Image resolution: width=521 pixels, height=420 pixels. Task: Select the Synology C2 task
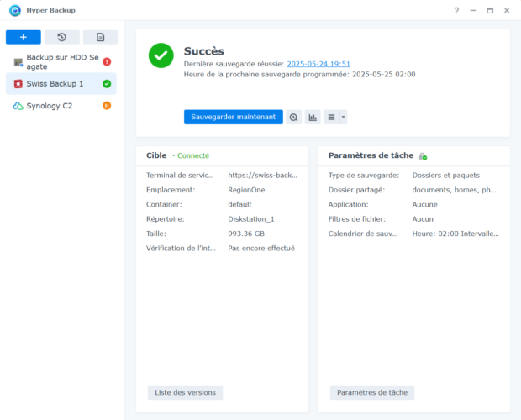(x=61, y=106)
